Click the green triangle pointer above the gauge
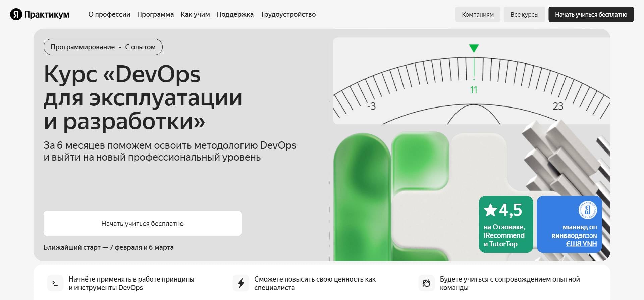This screenshot has height=300, width=644. tap(474, 48)
